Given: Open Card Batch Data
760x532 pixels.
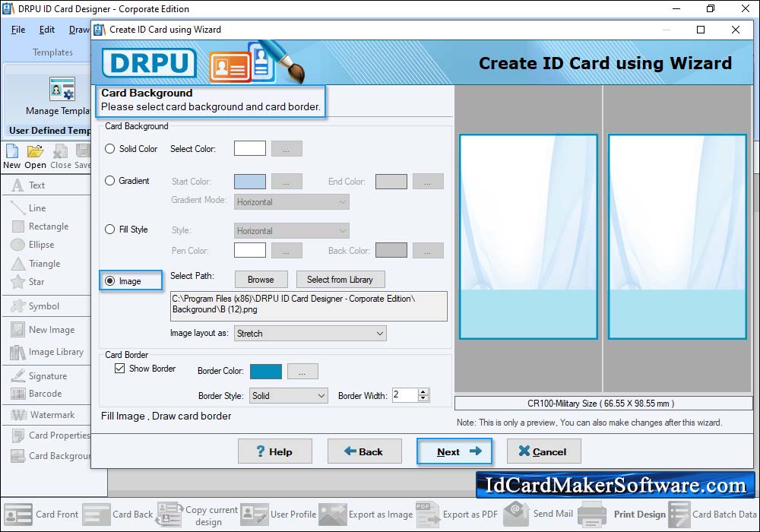Looking at the screenshot, I should coord(713,515).
